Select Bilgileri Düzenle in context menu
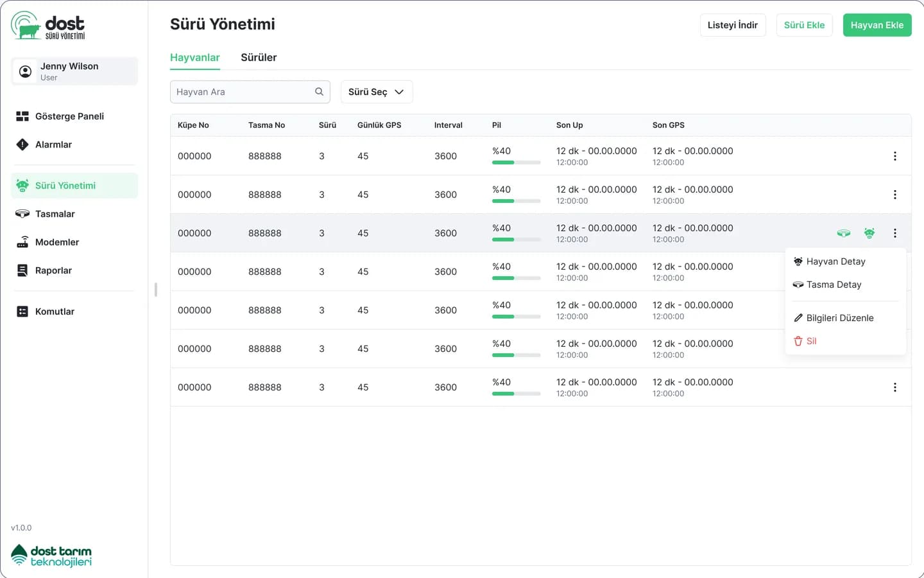The image size is (924, 578). 846,318
